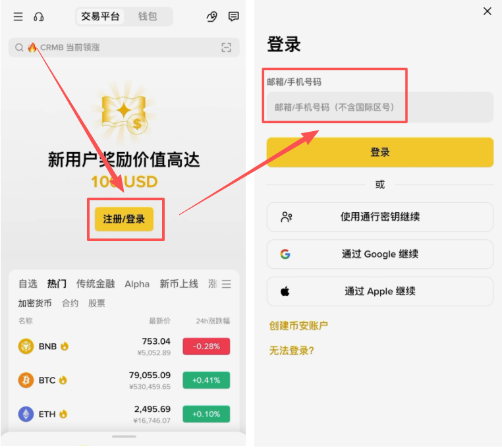Switch to the 钱包 tab

[x=148, y=16]
